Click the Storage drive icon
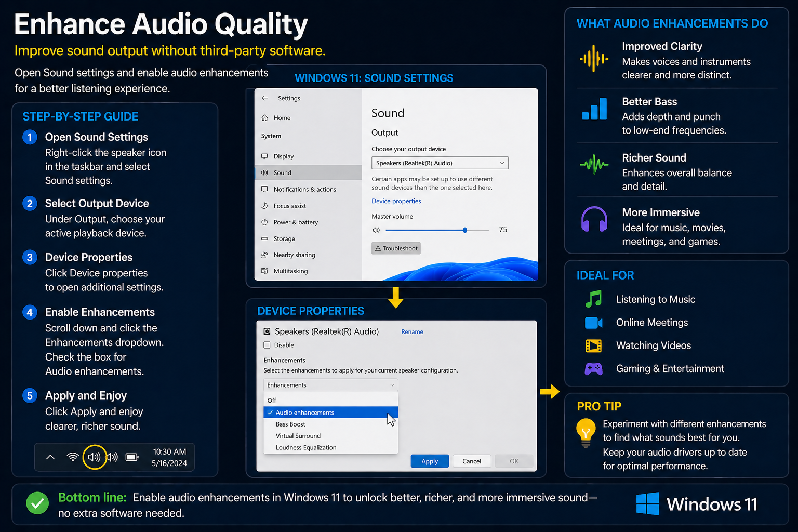The height and width of the screenshot is (532, 798). pyautogui.click(x=265, y=239)
